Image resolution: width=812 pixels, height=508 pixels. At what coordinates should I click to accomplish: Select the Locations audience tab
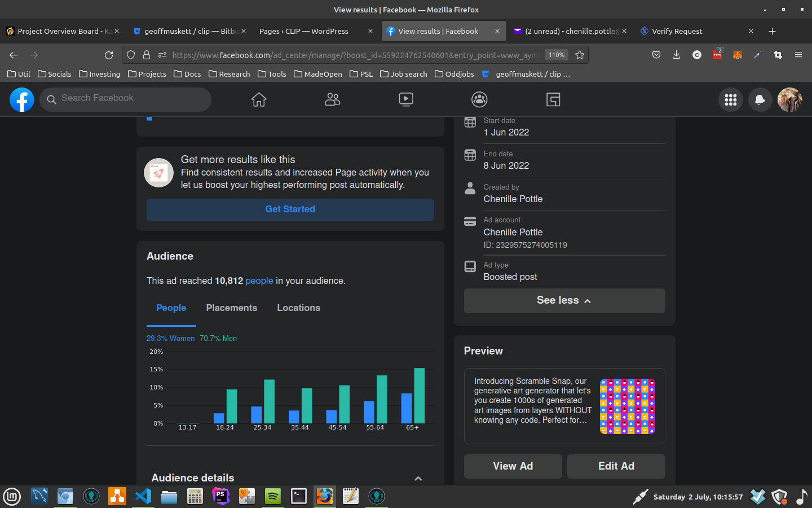coord(299,308)
